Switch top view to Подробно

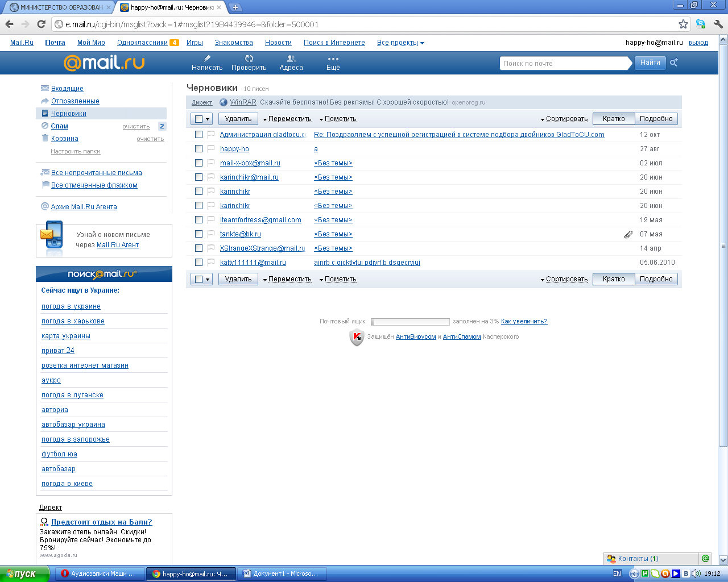pyautogui.click(x=656, y=119)
